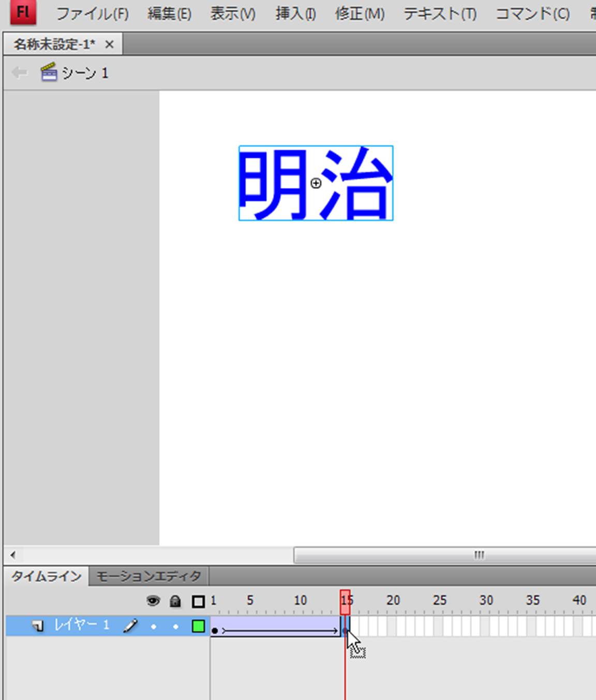
Task: Click the stage horizontal scrollbar left arrow
Action: tap(13, 555)
